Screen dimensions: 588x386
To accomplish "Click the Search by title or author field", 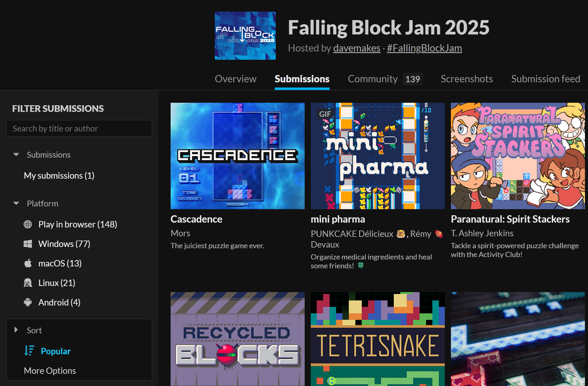I will pos(79,129).
